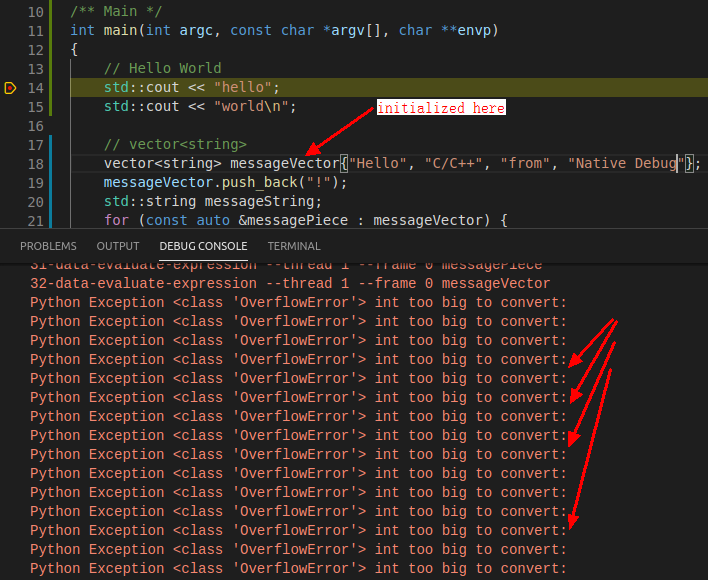Click '&messagePiece' in the for loop
The height and width of the screenshot is (580, 708).
tap(293, 220)
